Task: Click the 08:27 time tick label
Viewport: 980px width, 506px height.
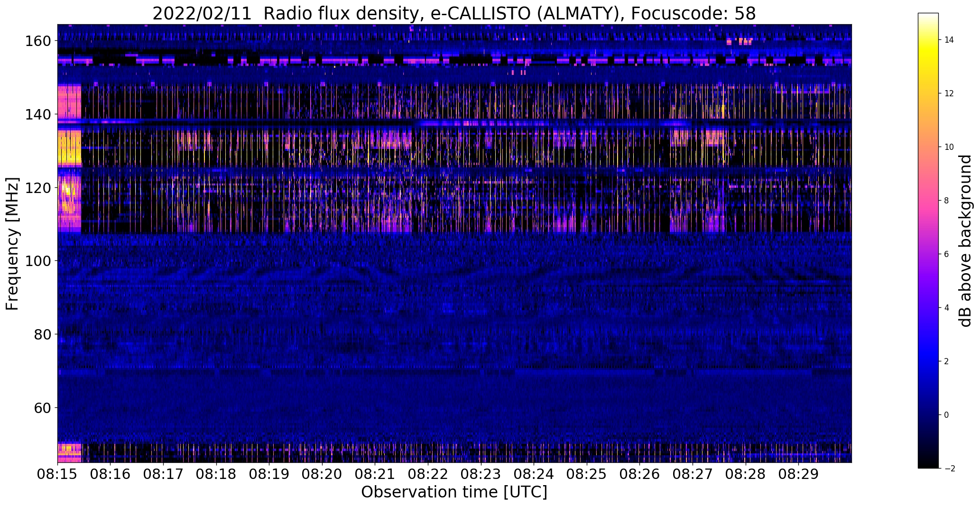Action: click(x=692, y=474)
